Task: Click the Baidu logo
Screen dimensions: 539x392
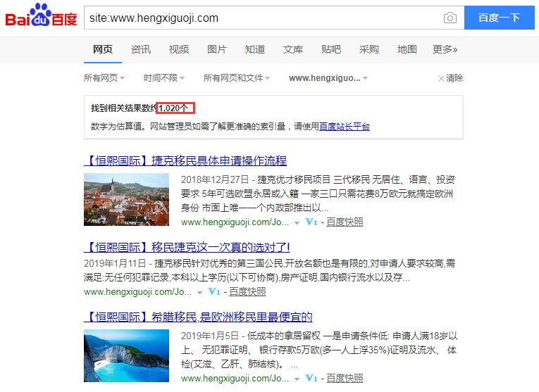Action: (x=42, y=15)
